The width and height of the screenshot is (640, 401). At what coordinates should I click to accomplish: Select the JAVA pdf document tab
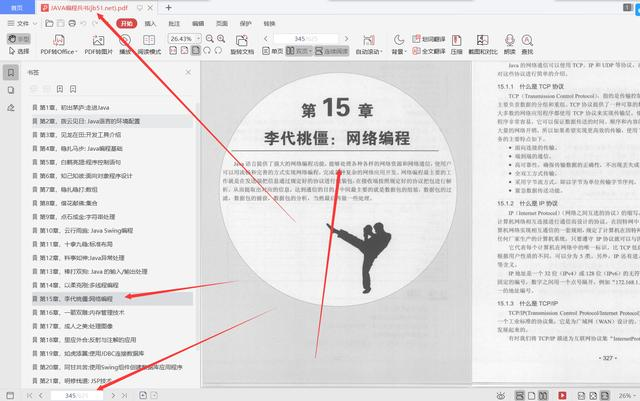tap(89, 7)
